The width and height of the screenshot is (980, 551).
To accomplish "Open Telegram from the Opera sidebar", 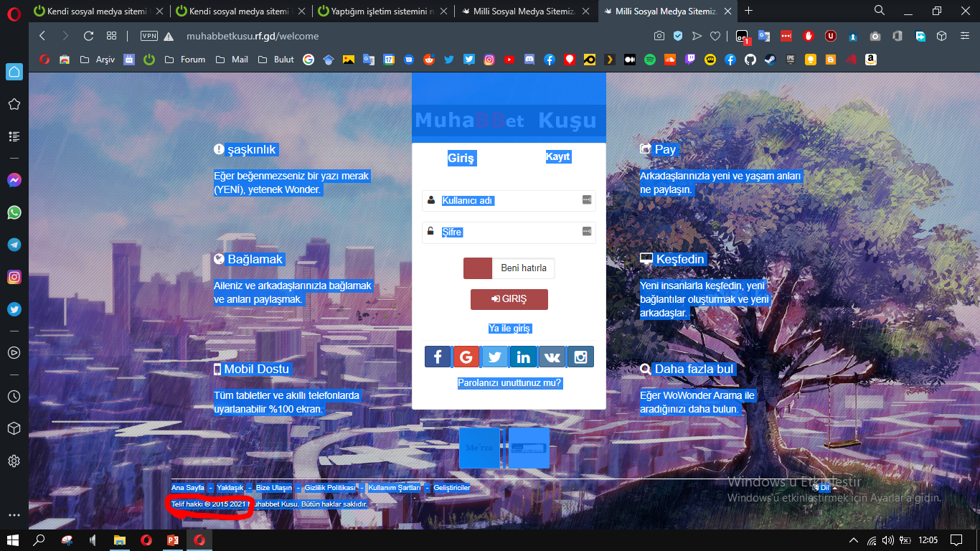I will click(14, 245).
